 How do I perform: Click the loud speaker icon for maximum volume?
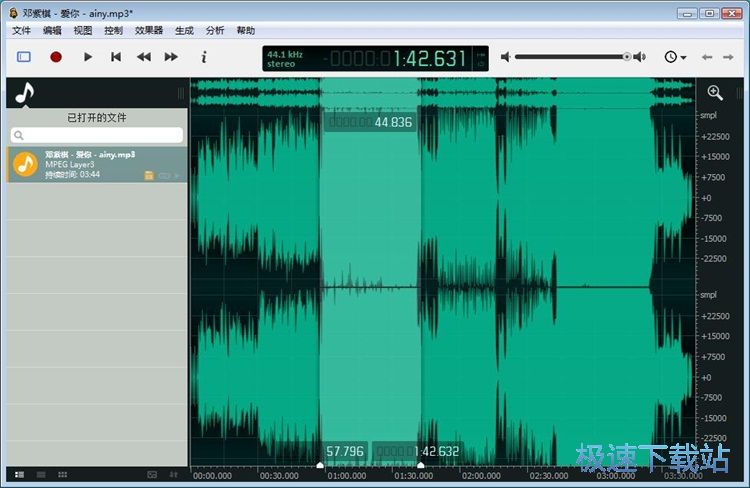click(640, 57)
